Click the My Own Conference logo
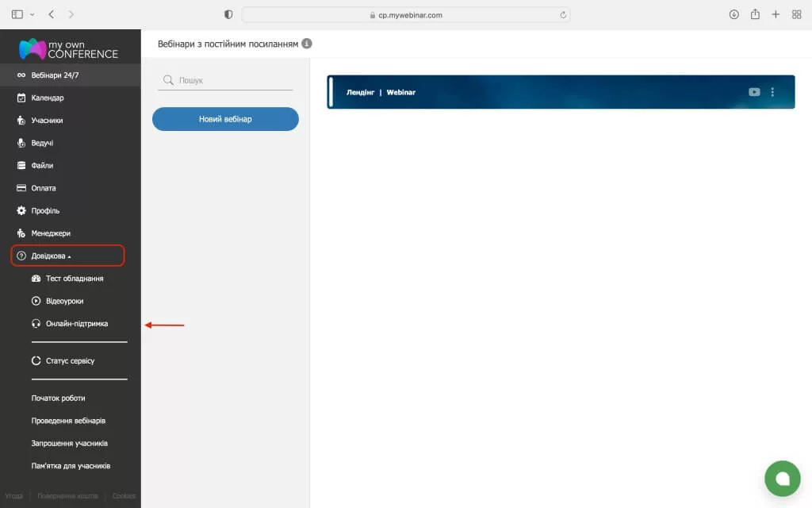This screenshot has width=812, height=508. click(69, 48)
